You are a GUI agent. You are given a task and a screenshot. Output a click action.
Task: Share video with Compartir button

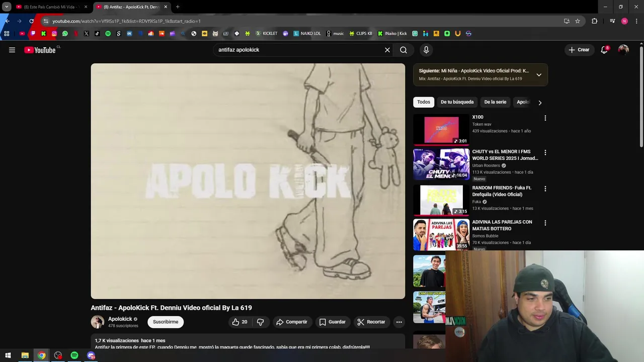(292, 322)
